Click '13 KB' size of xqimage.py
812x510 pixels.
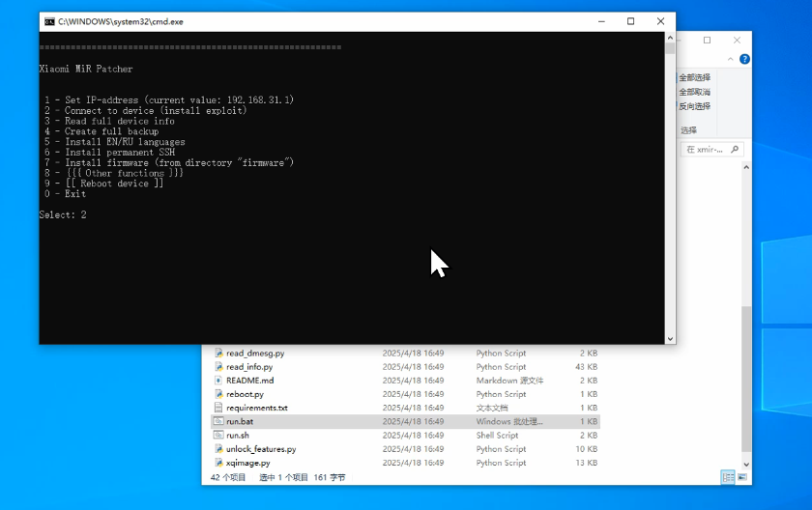586,463
